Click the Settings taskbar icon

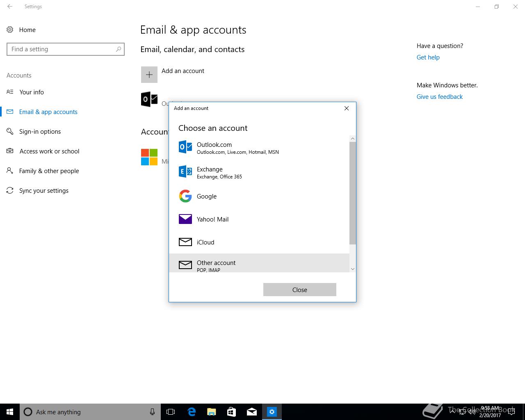click(x=272, y=412)
